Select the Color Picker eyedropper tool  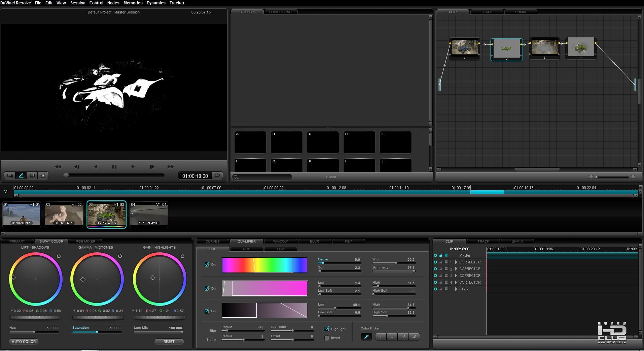(x=366, y=337)
